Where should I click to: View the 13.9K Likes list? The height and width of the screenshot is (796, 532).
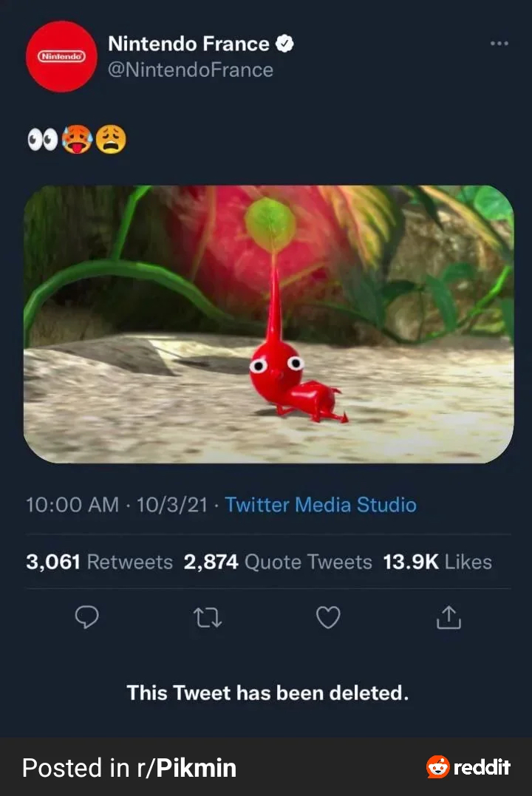tap(437, 562)
